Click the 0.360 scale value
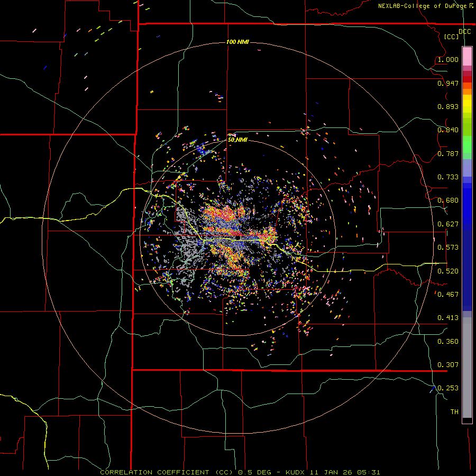The width and height of the screenshot is (476, 476). [x=448, y=342]
